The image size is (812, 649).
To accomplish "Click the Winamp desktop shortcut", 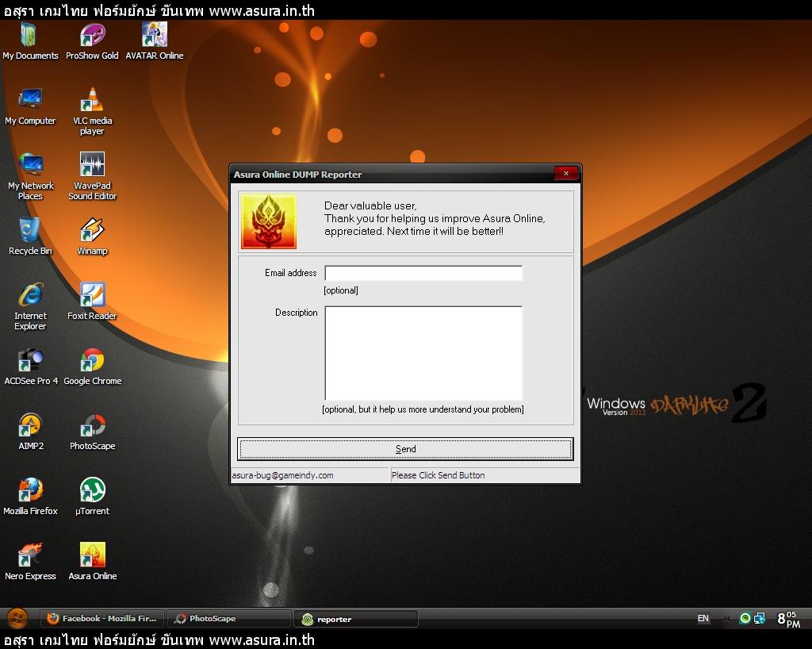I will [92, 236].
